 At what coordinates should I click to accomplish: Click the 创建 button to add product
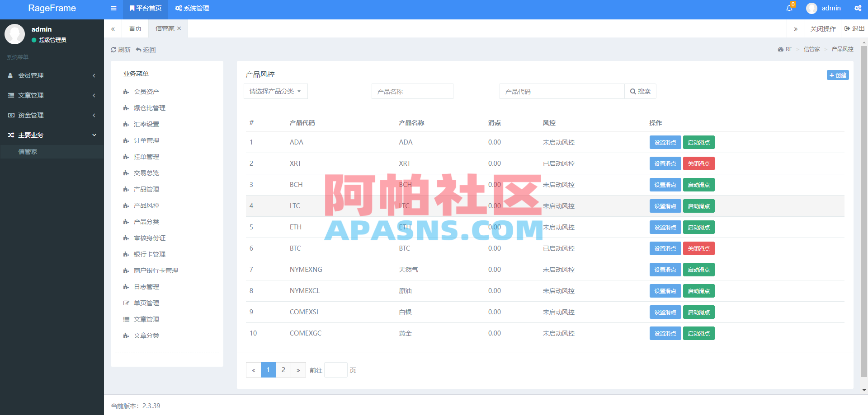(837, 75)
